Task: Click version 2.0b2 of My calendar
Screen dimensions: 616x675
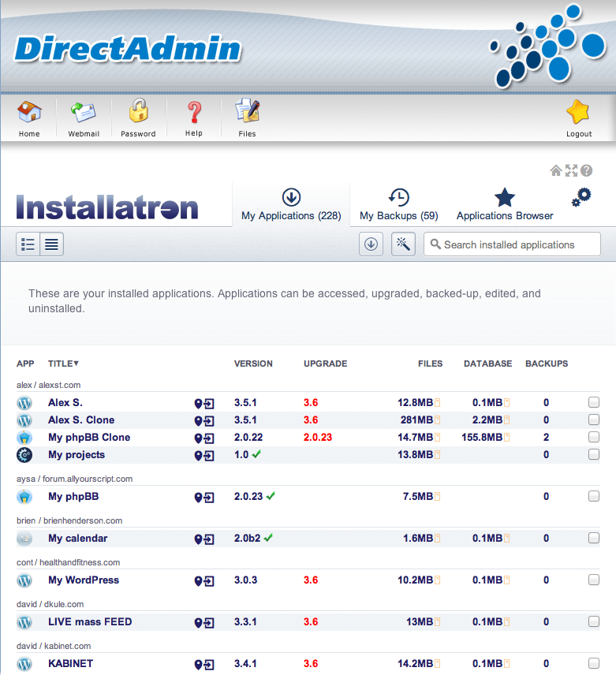Action: 247,539
